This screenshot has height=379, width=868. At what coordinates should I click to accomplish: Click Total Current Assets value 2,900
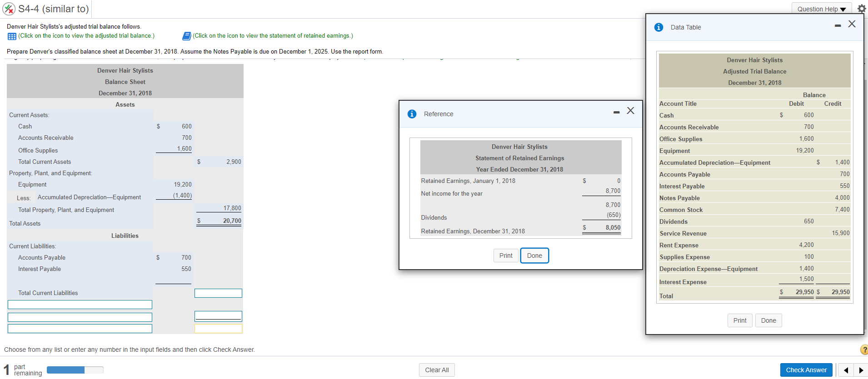pyautogui.click(x=234, y=162)
